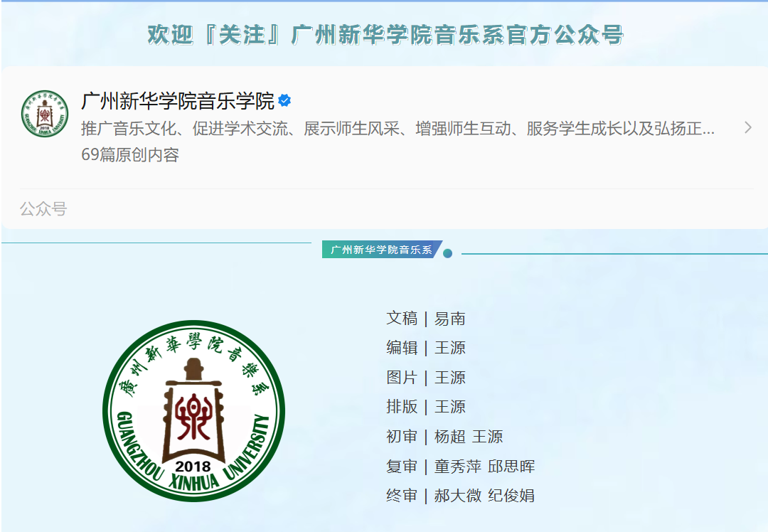
Task: Click the green 广州新华学院音乐系 banner tag
Action: point(382,250)
